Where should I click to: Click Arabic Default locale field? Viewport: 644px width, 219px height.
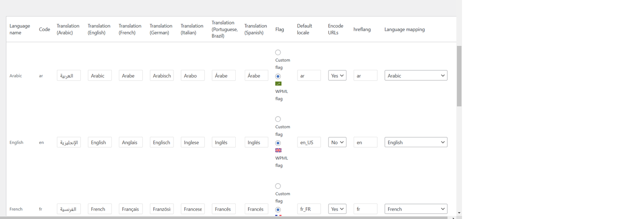click(x=309, y=76)
